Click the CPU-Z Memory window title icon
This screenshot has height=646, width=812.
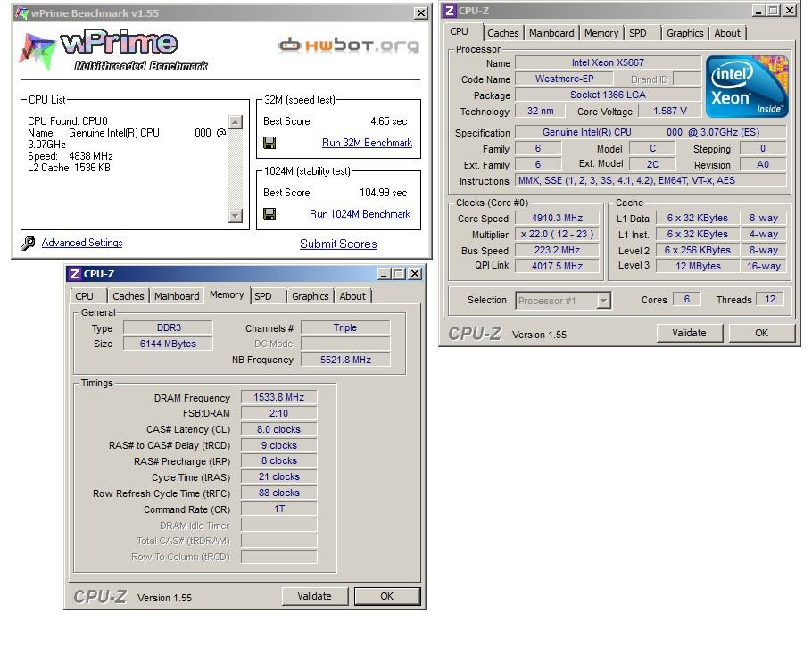click(75, 274)
